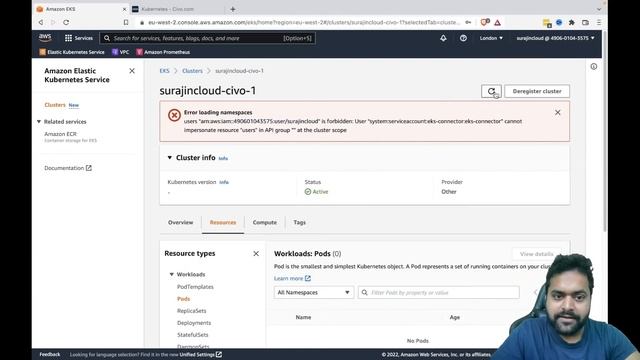Click Kubernetes version info link
Viewport: 640px width, 360px height.
(224, 182)
